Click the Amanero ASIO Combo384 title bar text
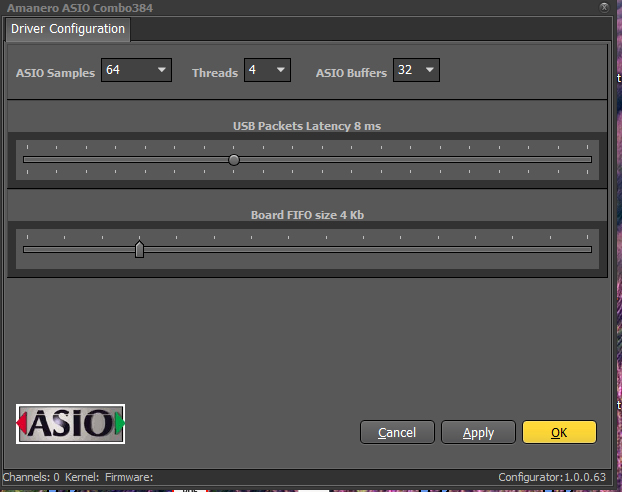This screenshot has width=622, height=492. click(x=80, y=8)
